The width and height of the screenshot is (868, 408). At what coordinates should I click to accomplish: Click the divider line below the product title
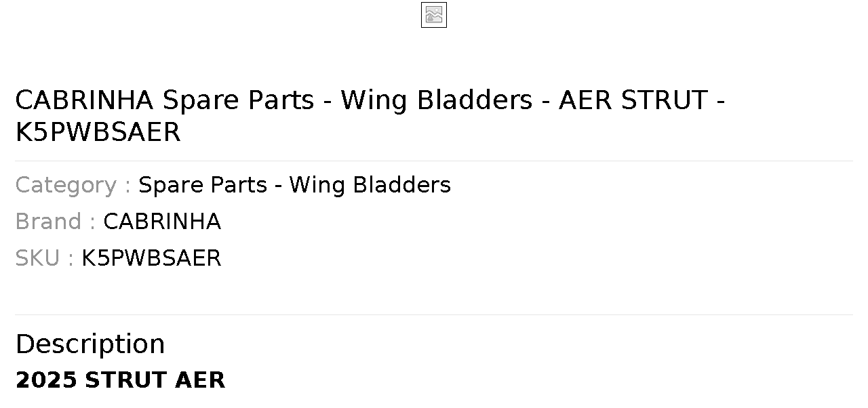[434, 161]
